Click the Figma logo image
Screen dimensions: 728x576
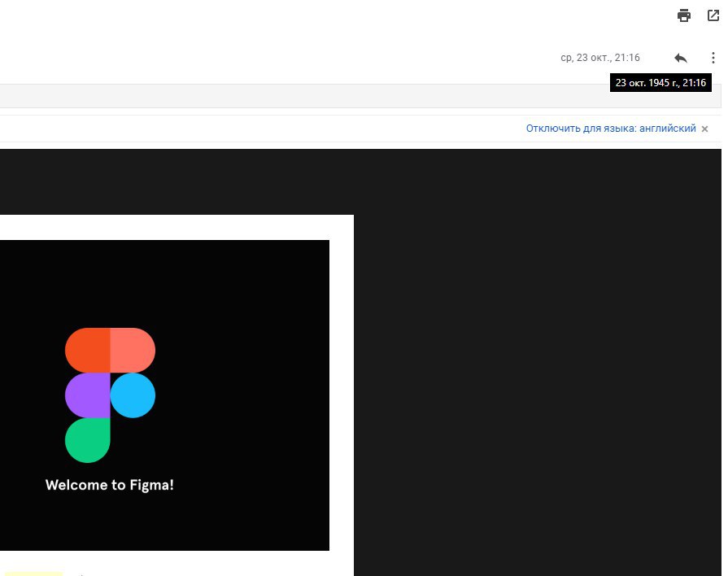click(110, 395)
